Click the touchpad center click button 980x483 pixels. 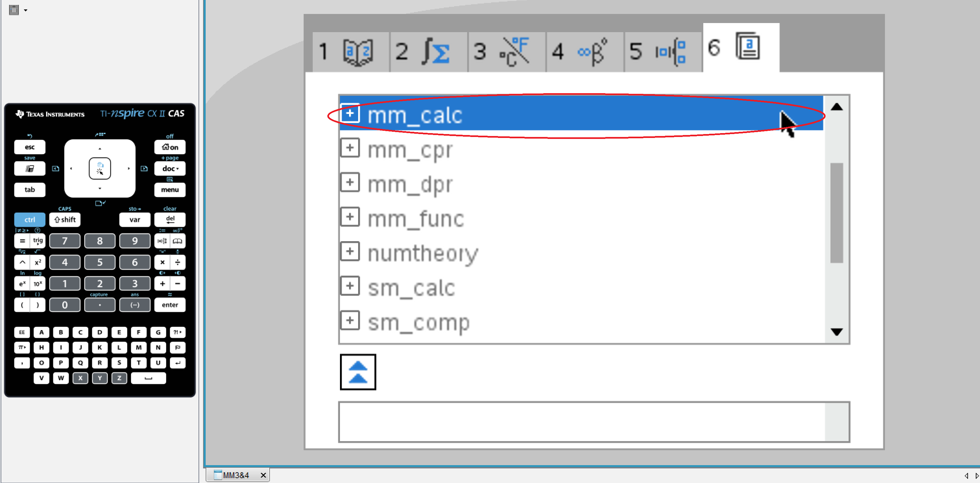100,168
